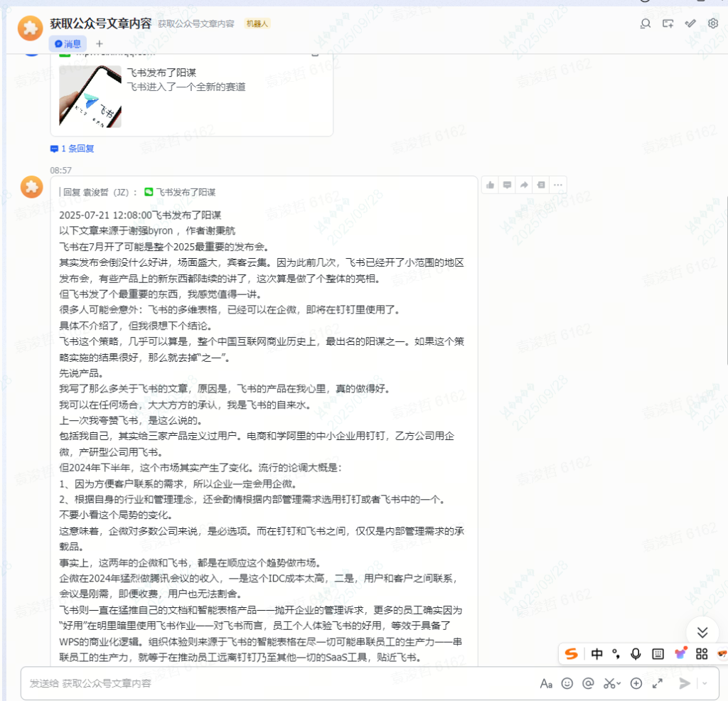
Task: Toggle Aa text formatting in input bar
Action: tap(546, 683)
